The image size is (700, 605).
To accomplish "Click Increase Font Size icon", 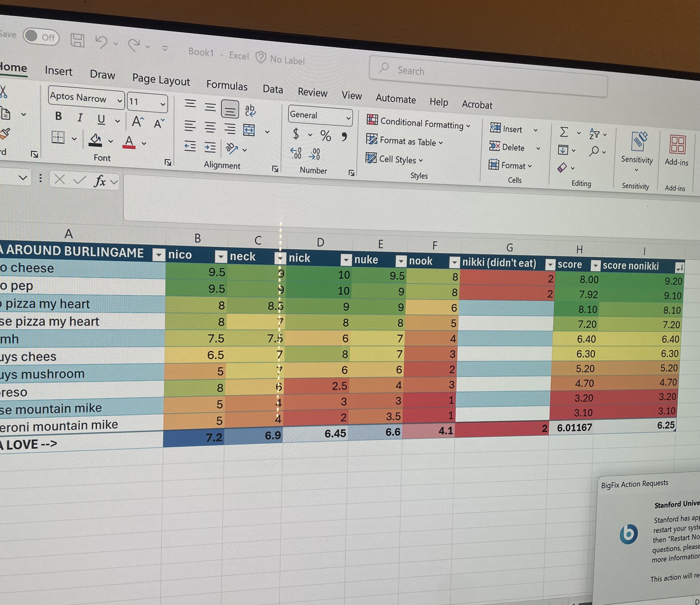I will click(137, 121).
